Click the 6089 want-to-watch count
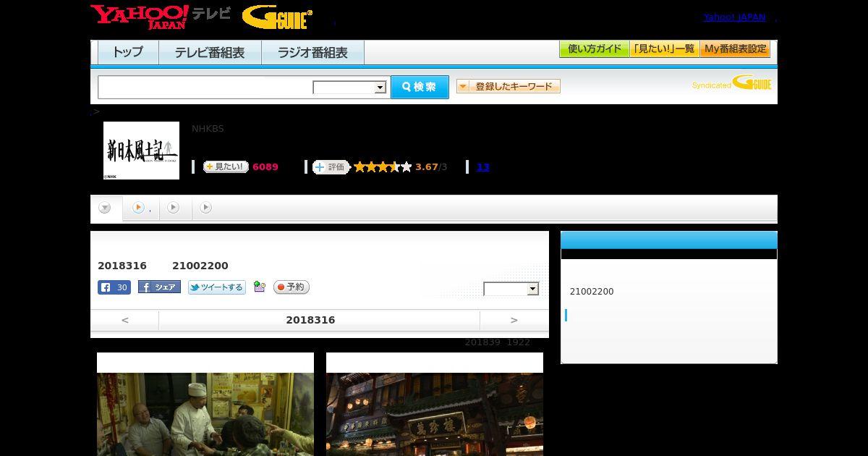 (x=265, y=167)
